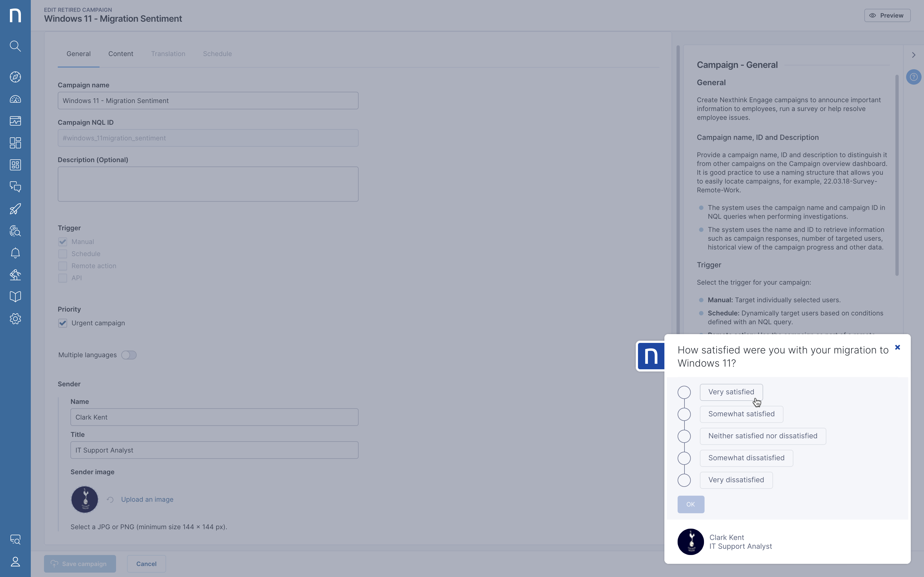The height and width of the screenshot is (577, 924).
Task: Collapse the help panel with chevron arrow
Action: coord(914,55)
